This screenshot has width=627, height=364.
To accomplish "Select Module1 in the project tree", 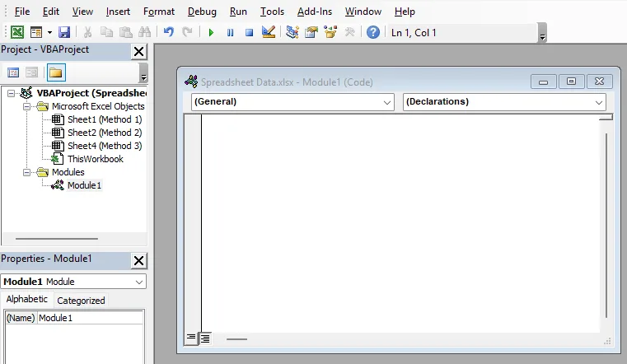I will click(84, 185).
